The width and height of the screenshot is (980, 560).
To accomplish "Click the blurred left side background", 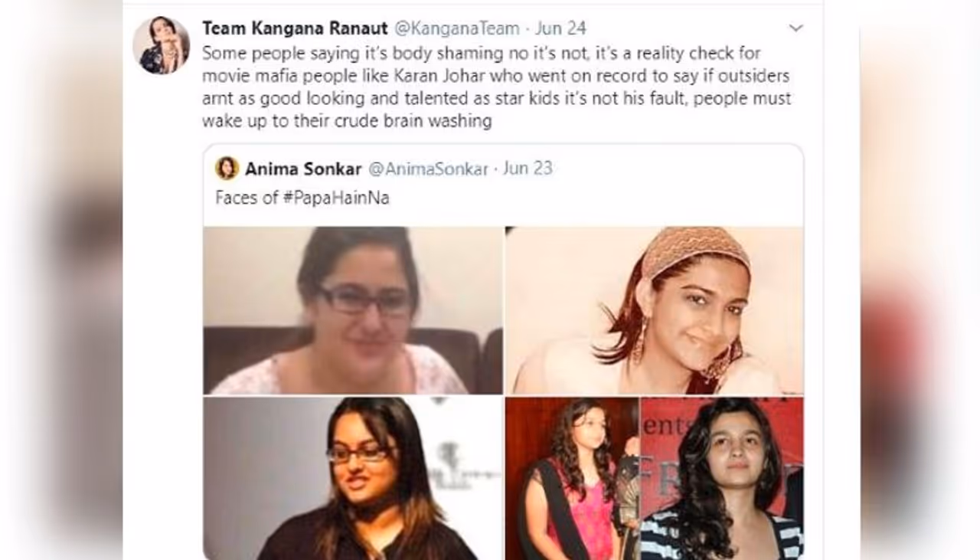I will tap(61, 280).
